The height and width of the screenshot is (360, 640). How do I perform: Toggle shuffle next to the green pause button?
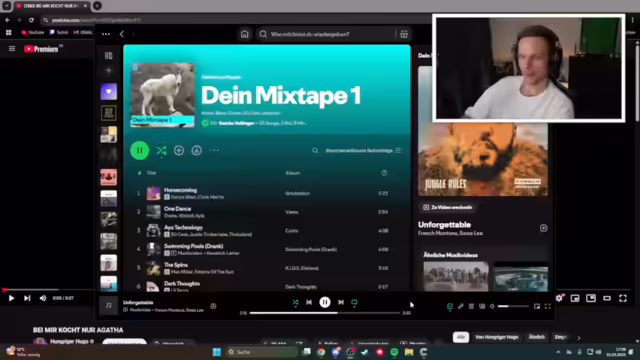pos(161,151)
